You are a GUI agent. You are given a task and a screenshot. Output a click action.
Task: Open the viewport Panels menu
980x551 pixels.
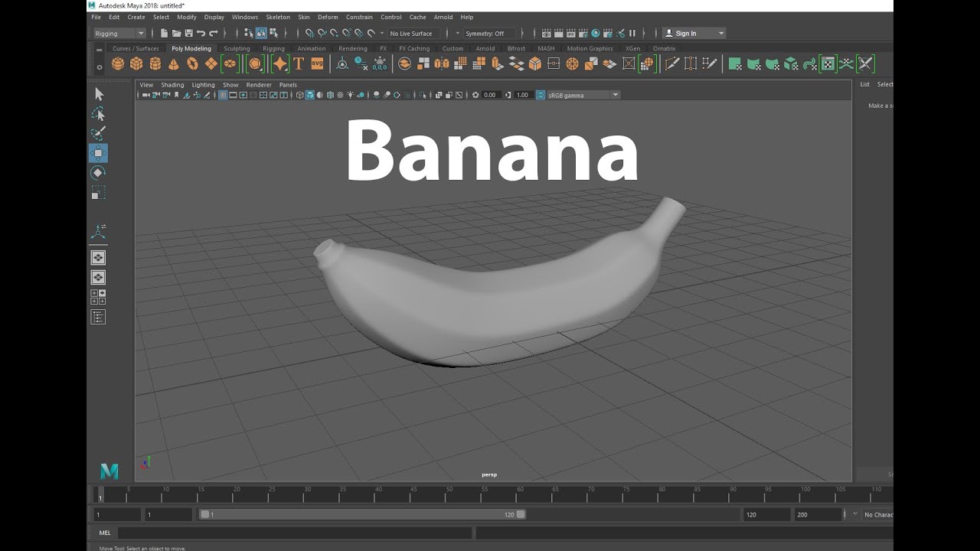(x=288, y=85)
